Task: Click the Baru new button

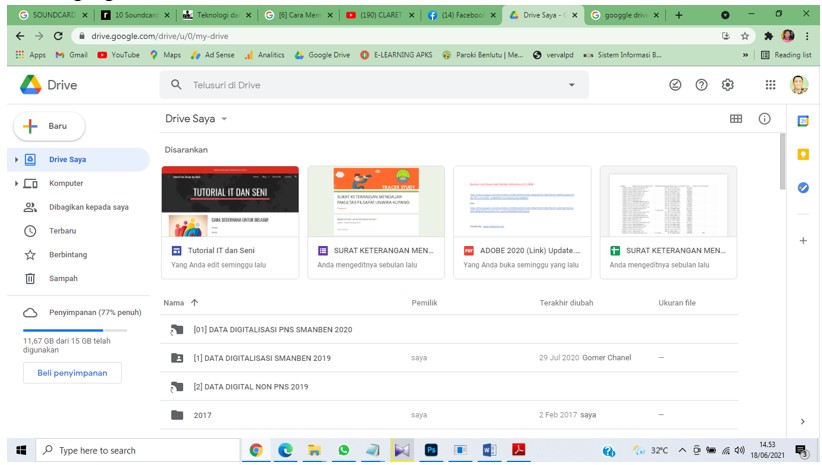Action: 49,126
